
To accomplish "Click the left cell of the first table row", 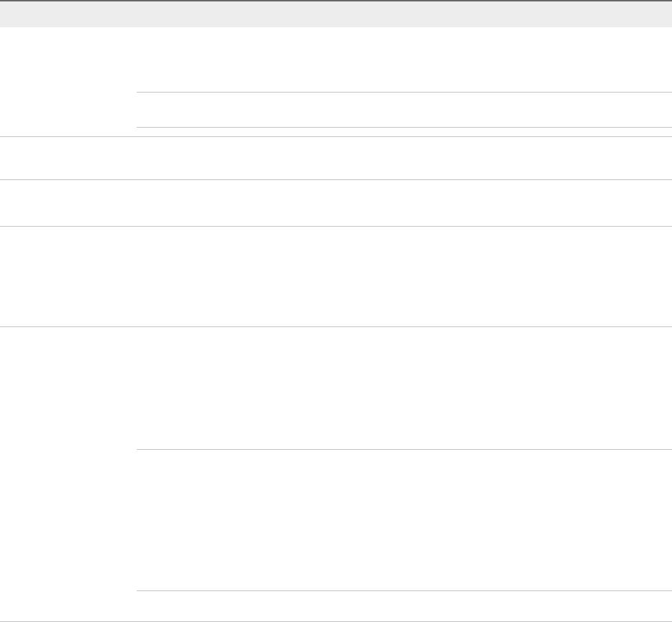I will 67,81.
